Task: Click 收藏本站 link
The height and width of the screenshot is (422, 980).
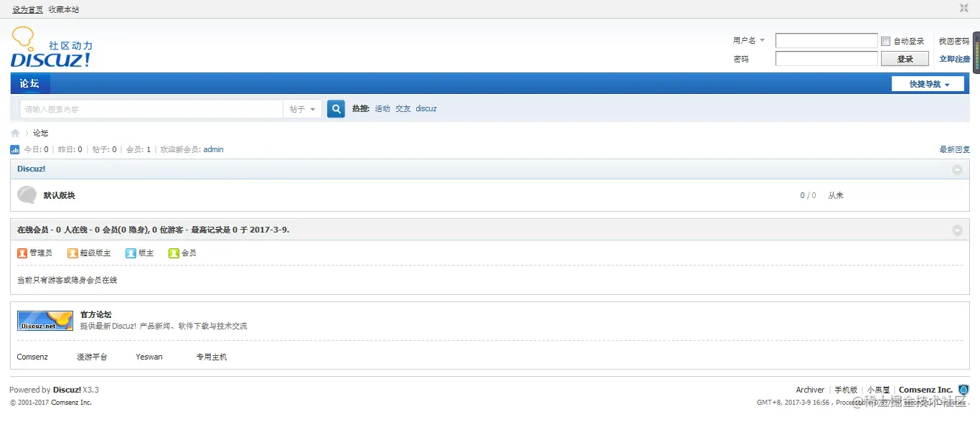Action: point(64,9)
